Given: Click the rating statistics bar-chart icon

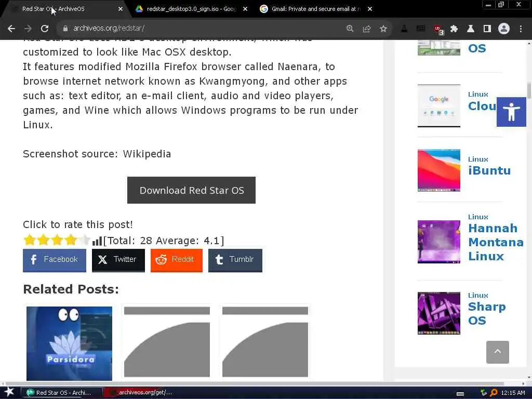Looking at the screenshot, I should pyautogui.click(x=97, y=241).
